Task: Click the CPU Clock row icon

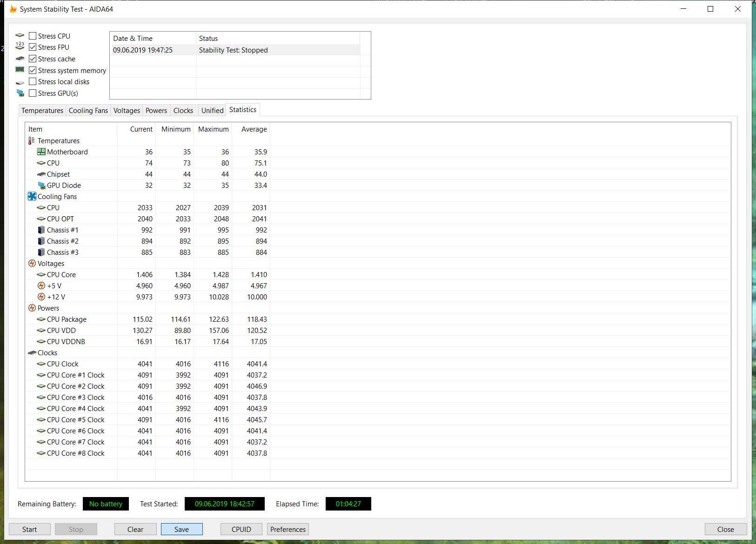Action: tap(41, 364)
